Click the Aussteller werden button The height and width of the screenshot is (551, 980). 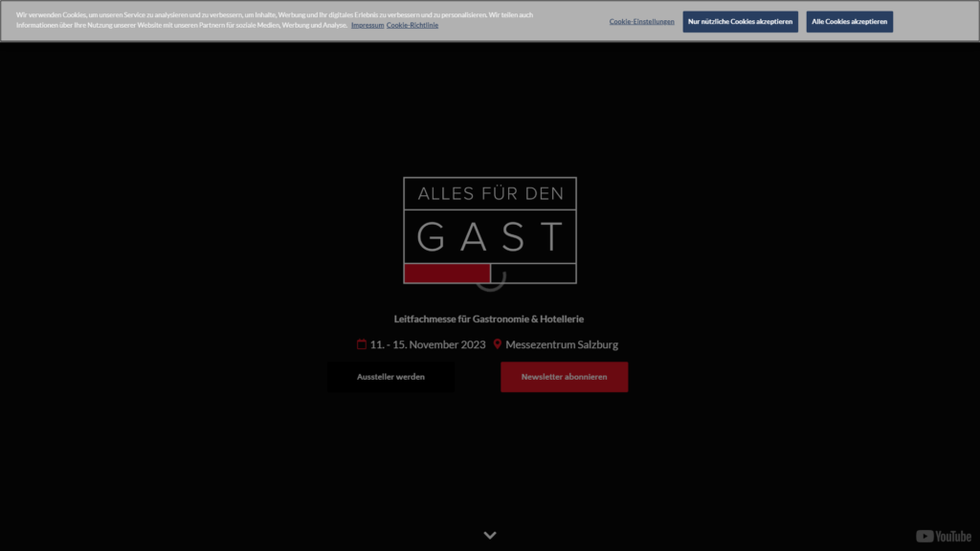[x=390, y=377]
